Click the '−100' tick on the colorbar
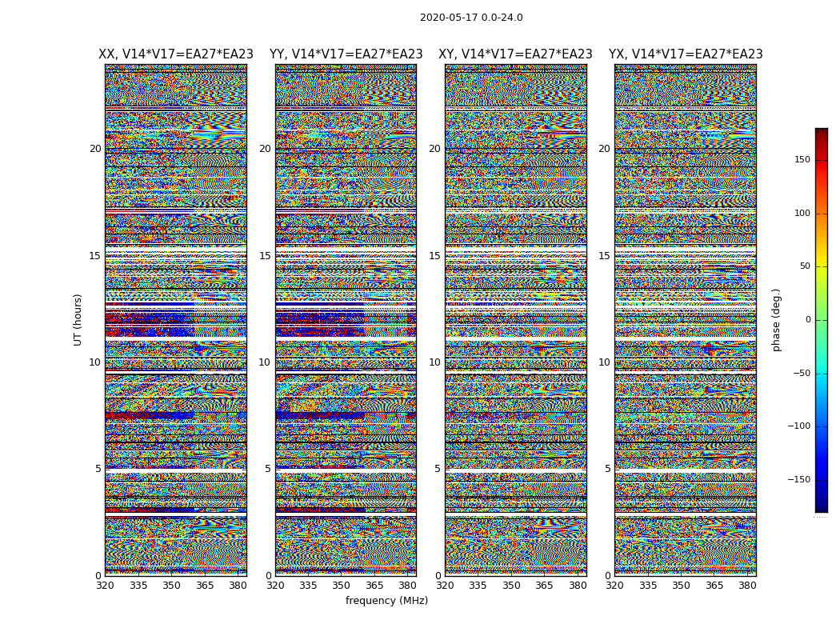This screenshot has width=840, height=640. [798, 426]
